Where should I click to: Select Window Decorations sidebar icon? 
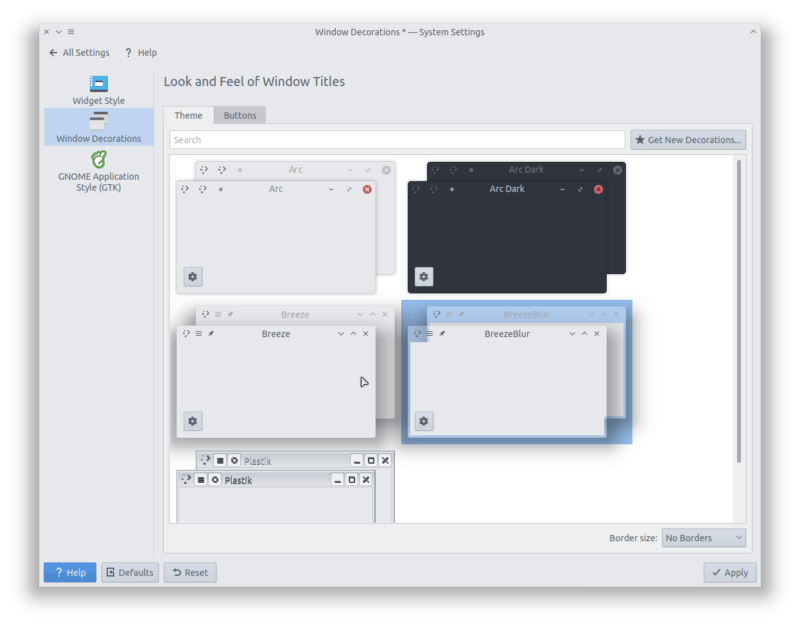(x=98, y=122)
